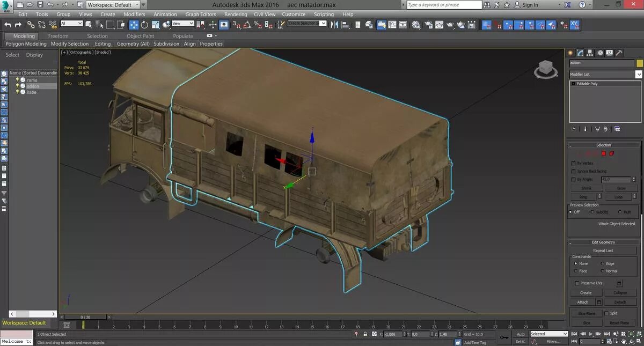Enable the Ignore Backfacing checkbox
644x346 pixels.
(573, 171)
